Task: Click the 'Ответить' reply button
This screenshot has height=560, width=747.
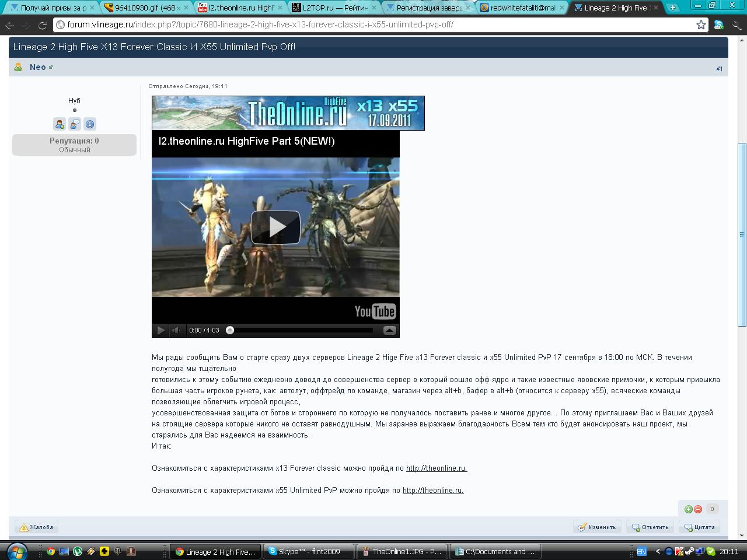Action: pos(650,527)
